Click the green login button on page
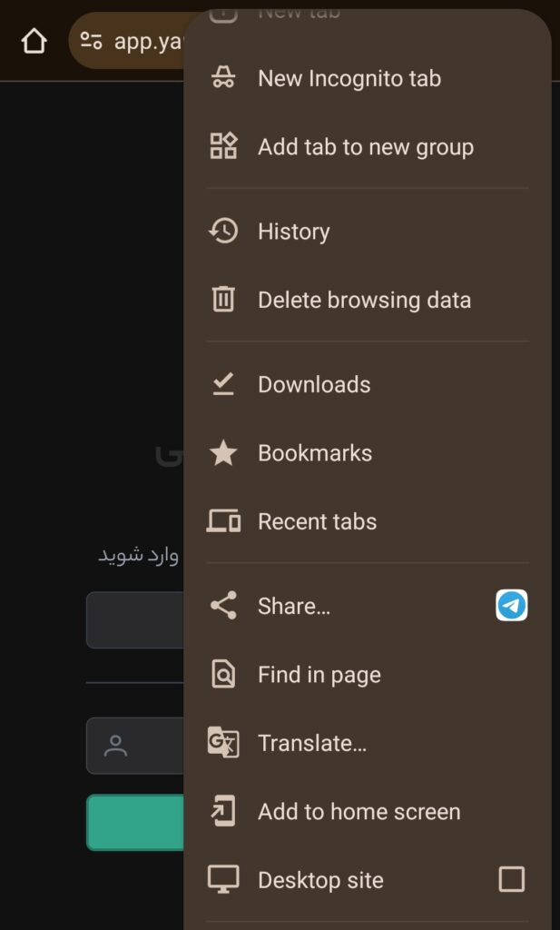The width and height of the screenshot is (560, 930). click(x=135, y=822)
